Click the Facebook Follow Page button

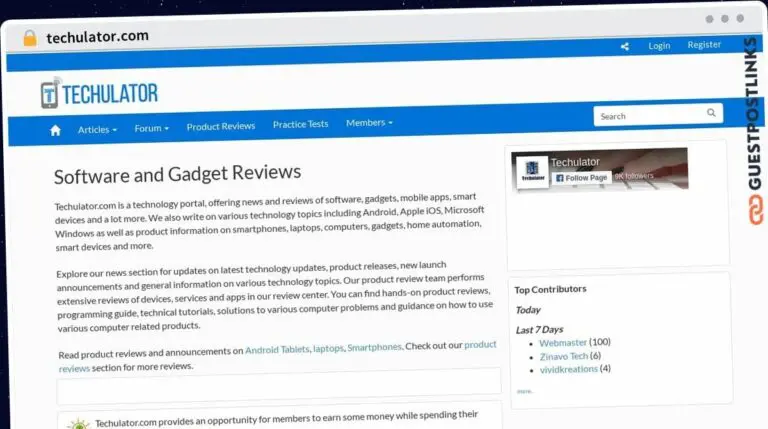pyautogui.click(x=581, y=178)
